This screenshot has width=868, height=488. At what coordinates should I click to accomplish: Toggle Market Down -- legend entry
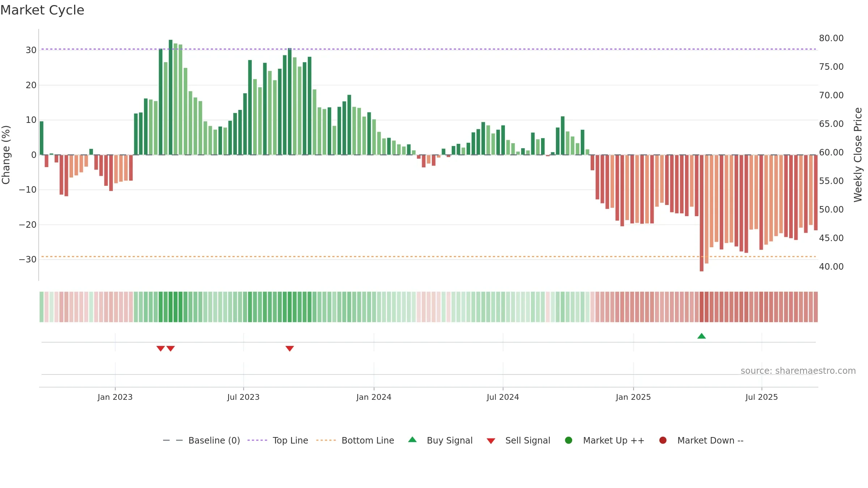pos(701,440)
